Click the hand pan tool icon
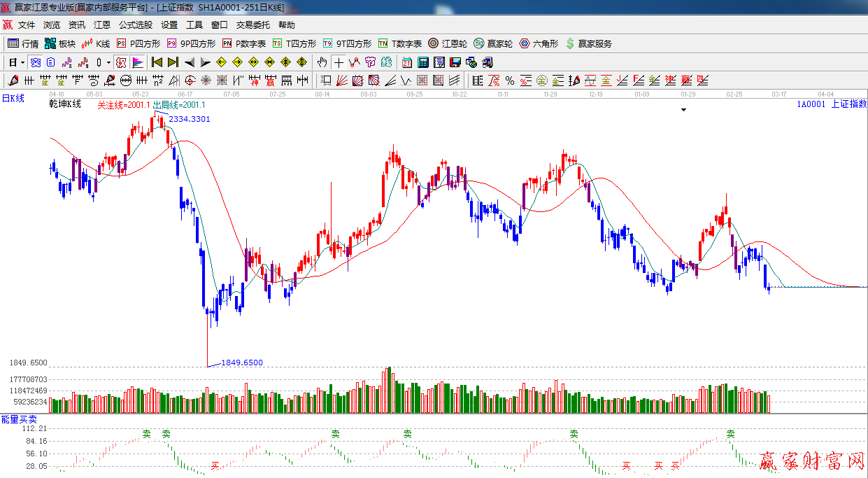This screenshot has height=478, width=868. tap(322, 62)
